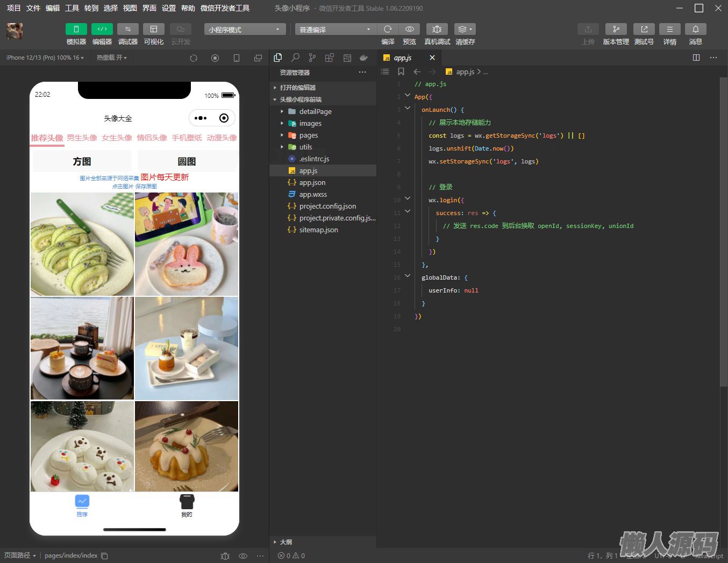The width and height of the screenshot is (728, 563).
Task: Open app.json in file tree
Action: coord(312,183)
